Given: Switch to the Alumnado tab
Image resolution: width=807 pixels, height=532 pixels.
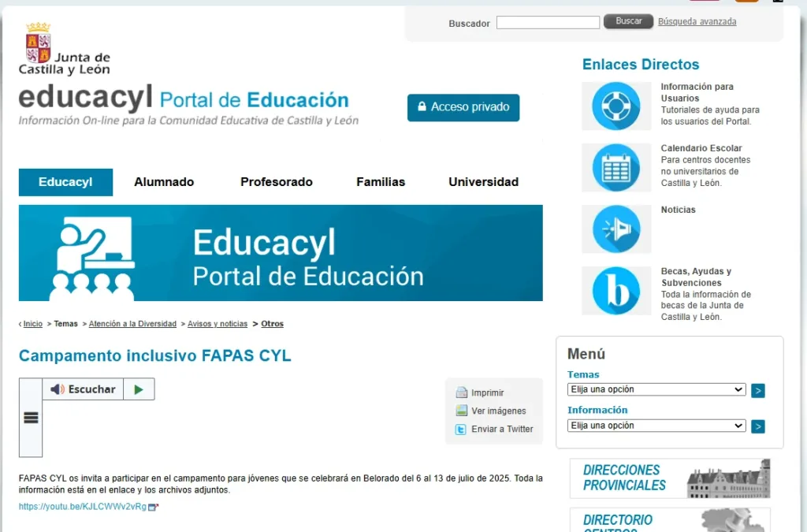Looking at the screenshot, I should (163, 181).
